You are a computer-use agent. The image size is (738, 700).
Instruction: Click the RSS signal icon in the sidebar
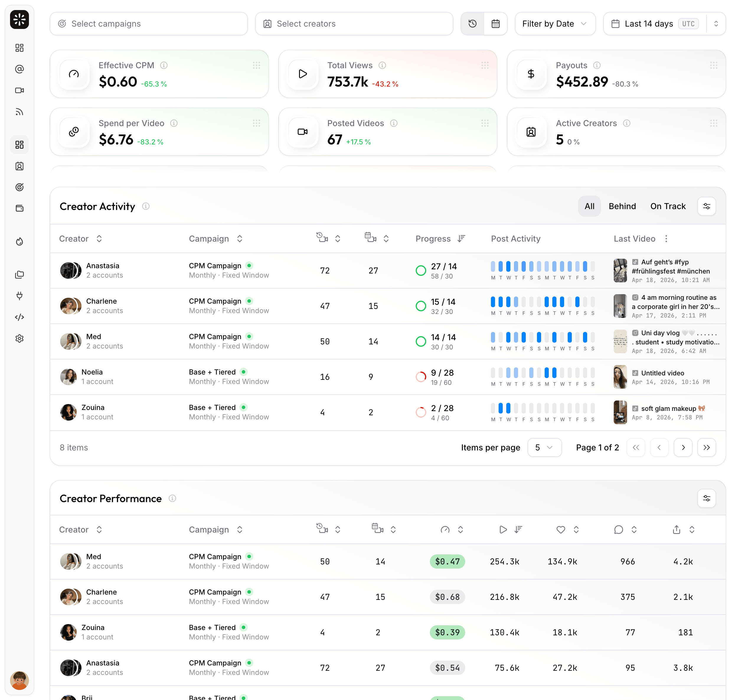pyautogui.click(x=19, y=112)
